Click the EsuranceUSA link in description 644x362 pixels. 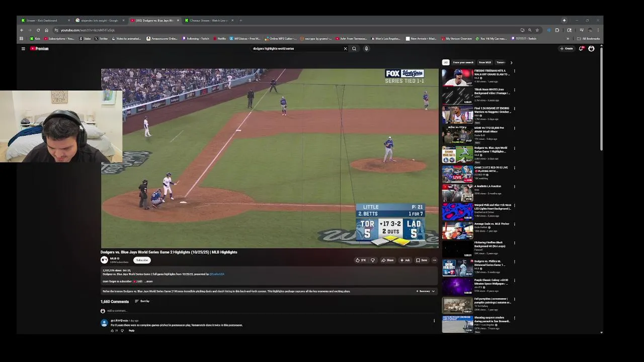click(x=217, y=274)
